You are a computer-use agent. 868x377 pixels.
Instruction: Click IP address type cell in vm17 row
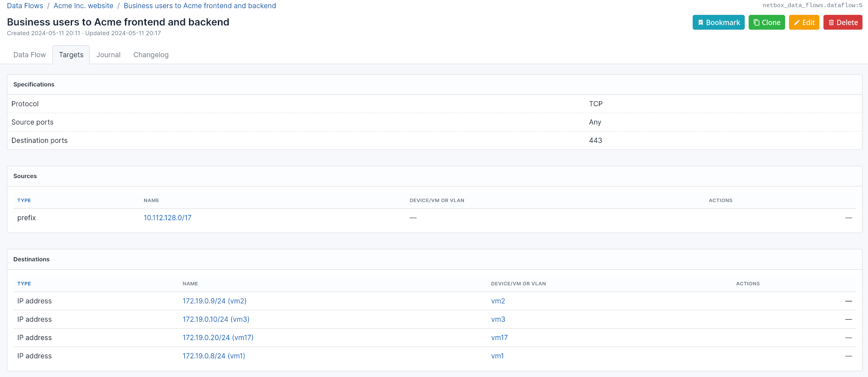coord(34,337)
